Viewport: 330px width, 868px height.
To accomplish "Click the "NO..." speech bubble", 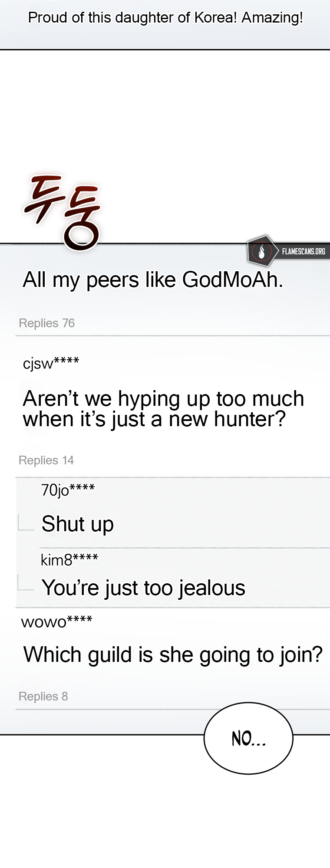I will coord(248,738).
